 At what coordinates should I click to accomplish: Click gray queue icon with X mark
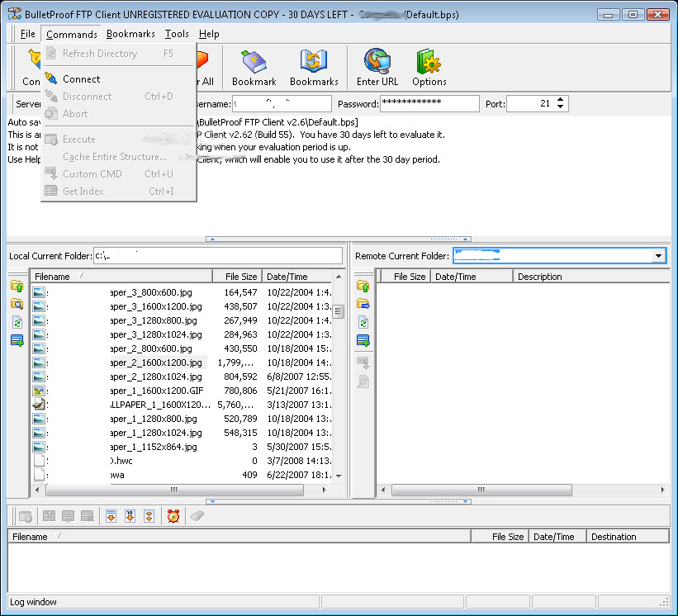click(87, 516)
